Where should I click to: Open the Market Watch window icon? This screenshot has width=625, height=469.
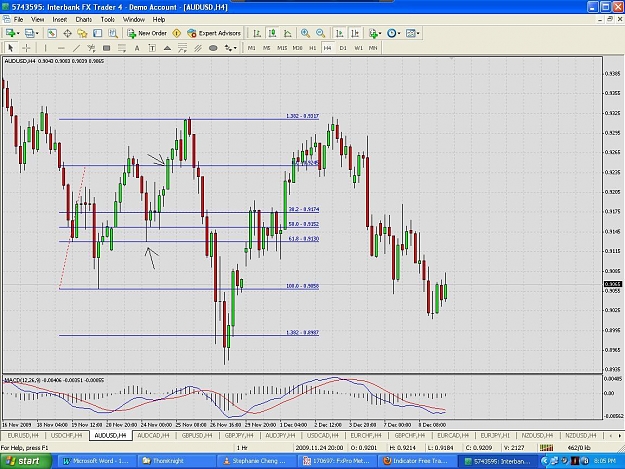point(52,33)
